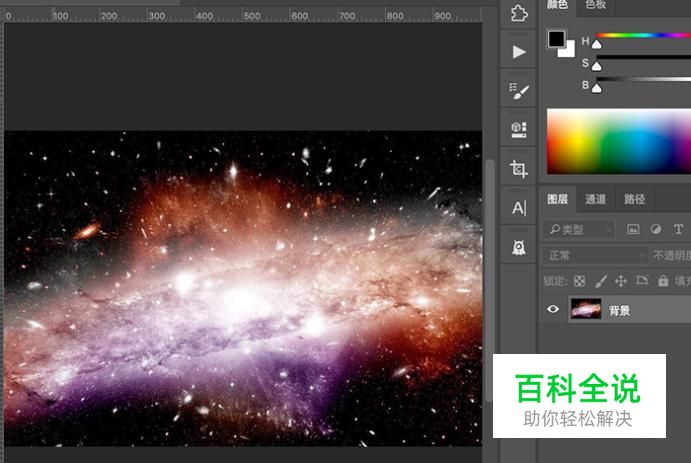The width and height of the screenshot is (691, 463).
Task: Toggle the pixel layer filter icon
Action: point(633,229)
